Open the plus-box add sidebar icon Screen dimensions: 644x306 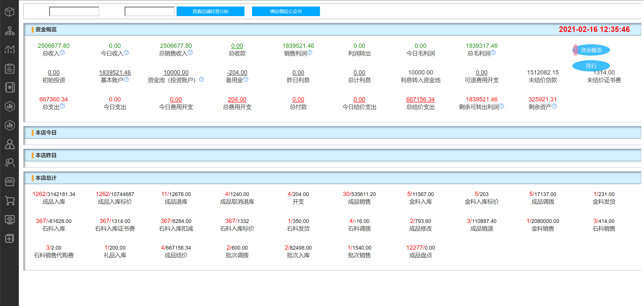pos(10,238)
